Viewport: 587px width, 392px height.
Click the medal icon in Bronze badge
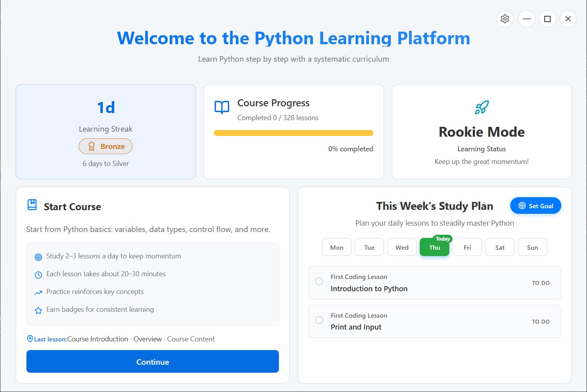91,147
